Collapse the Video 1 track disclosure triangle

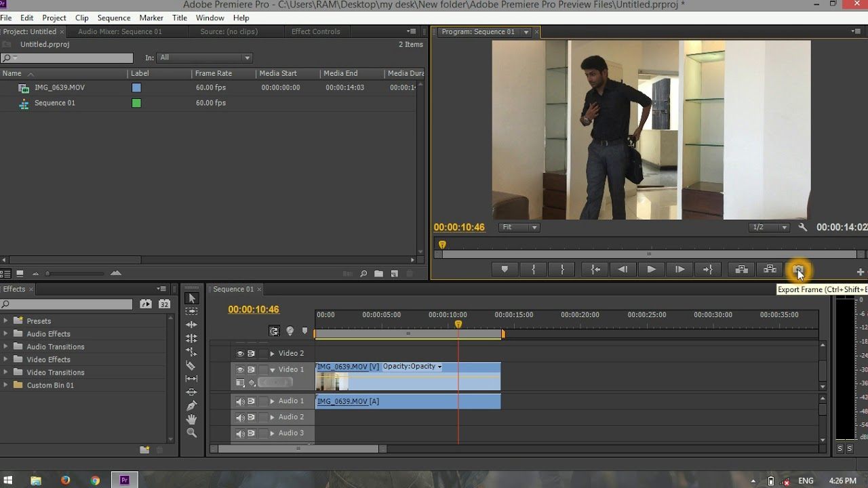272,369
